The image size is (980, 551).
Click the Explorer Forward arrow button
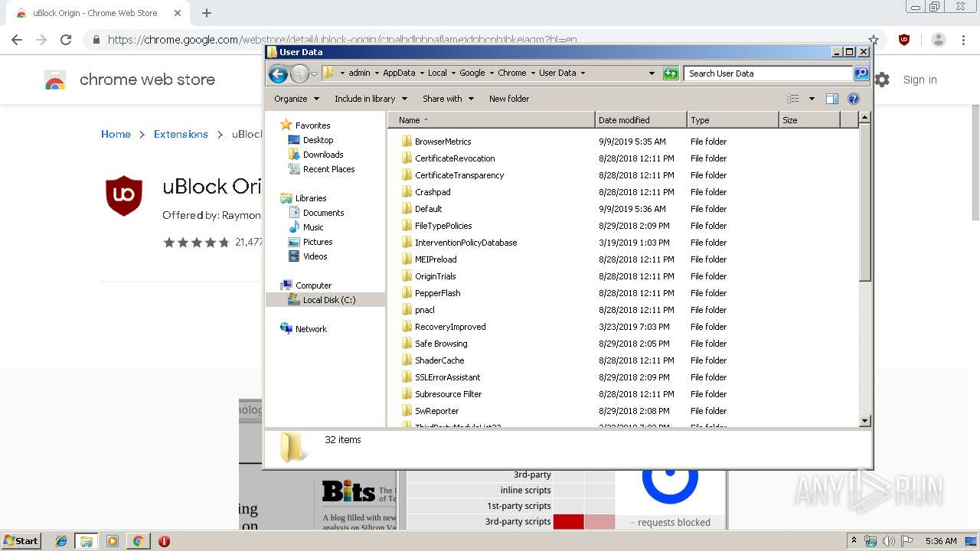click(x=299, y=73)
